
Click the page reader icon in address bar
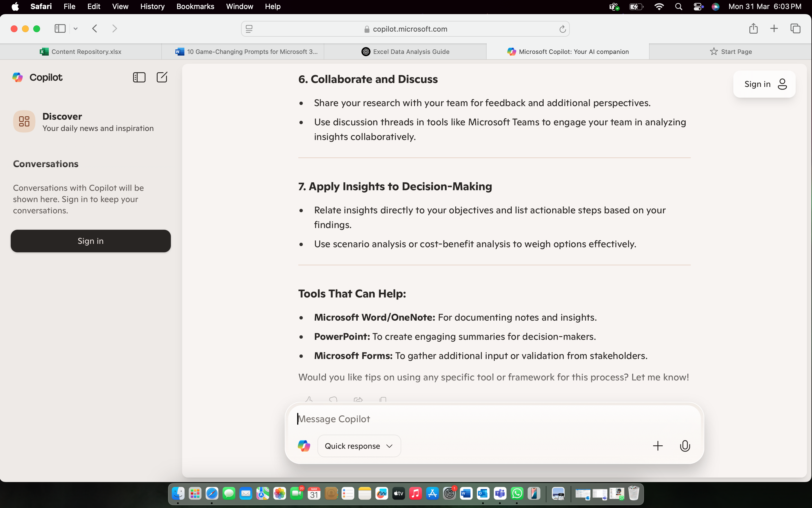249,29
